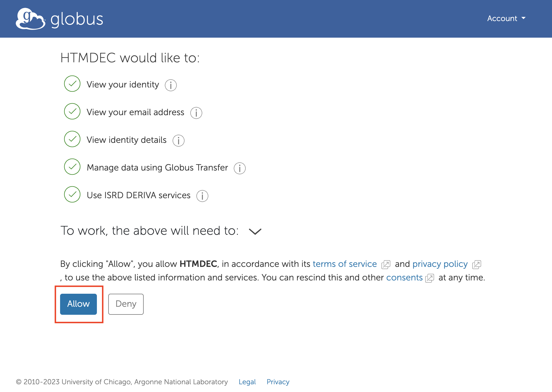
Task: Click external link icon after privacy policy
Action: [477, 264]
